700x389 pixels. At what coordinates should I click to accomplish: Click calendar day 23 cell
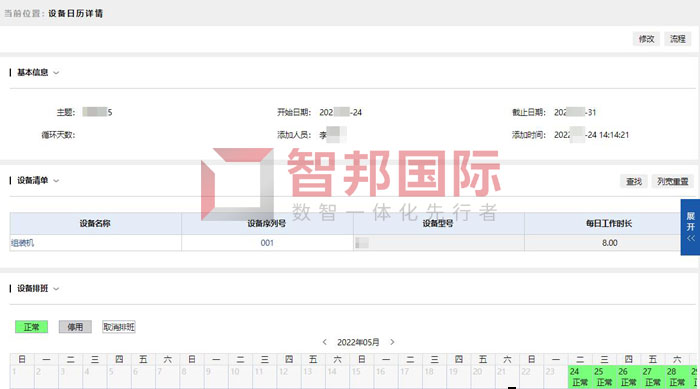(x=556, y=377)
